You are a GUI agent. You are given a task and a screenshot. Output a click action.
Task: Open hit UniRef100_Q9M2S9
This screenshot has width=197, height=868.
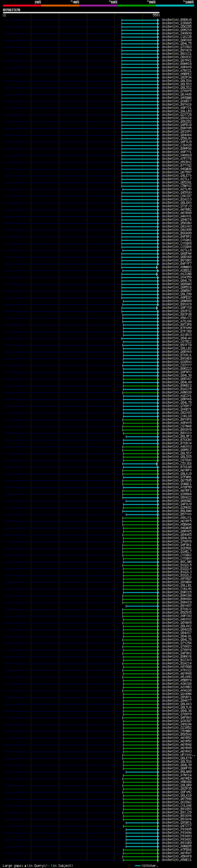pyautogui.click(x=177, y=30)
